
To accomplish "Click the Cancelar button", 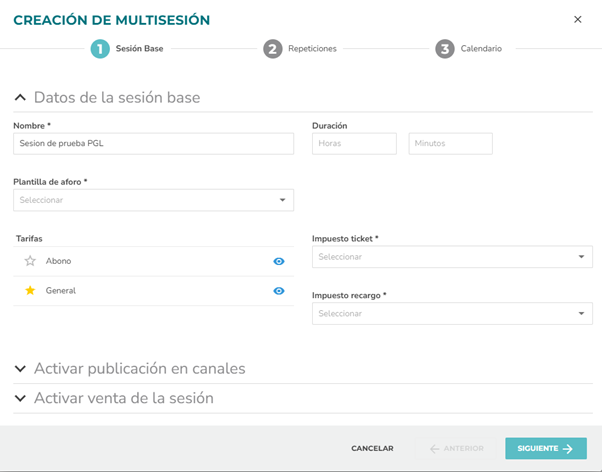I will [x=372, y=449].
